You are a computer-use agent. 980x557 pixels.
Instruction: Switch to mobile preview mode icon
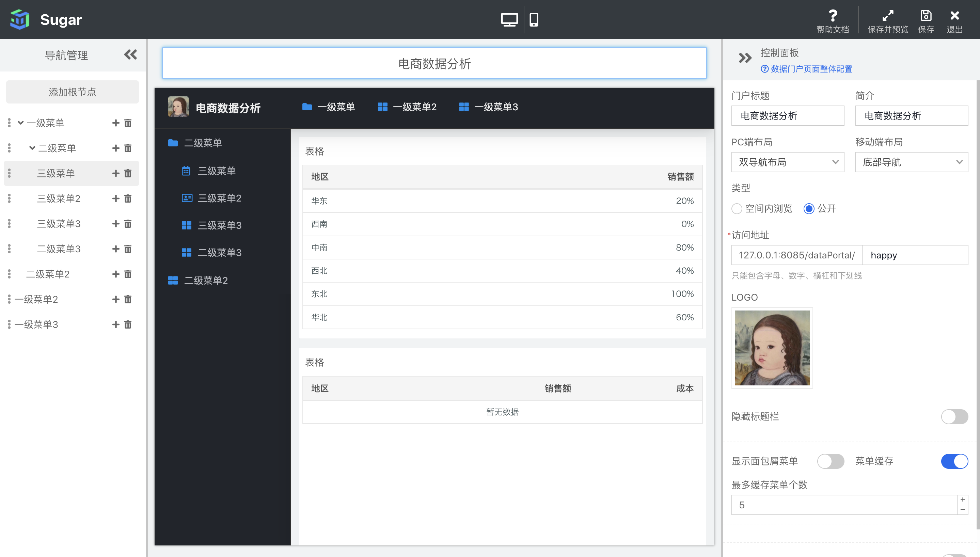[534, 19]
